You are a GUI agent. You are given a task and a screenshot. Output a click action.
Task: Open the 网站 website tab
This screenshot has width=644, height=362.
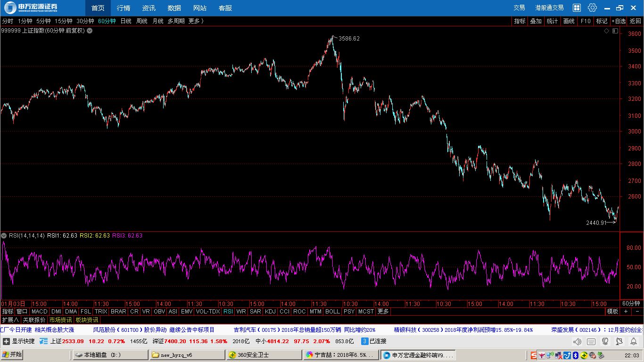tap(200, 8)
